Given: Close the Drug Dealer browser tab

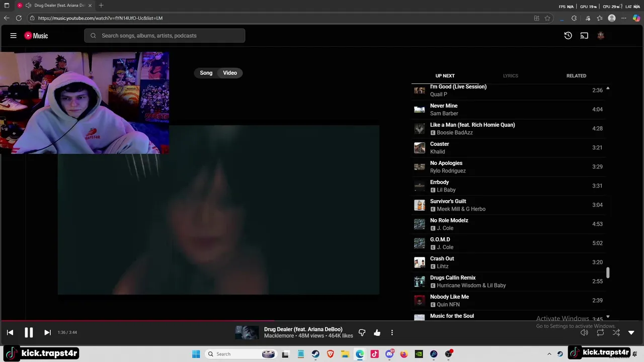Looking at the screenshot, I should pyautogui.click(x=90, y=6).
